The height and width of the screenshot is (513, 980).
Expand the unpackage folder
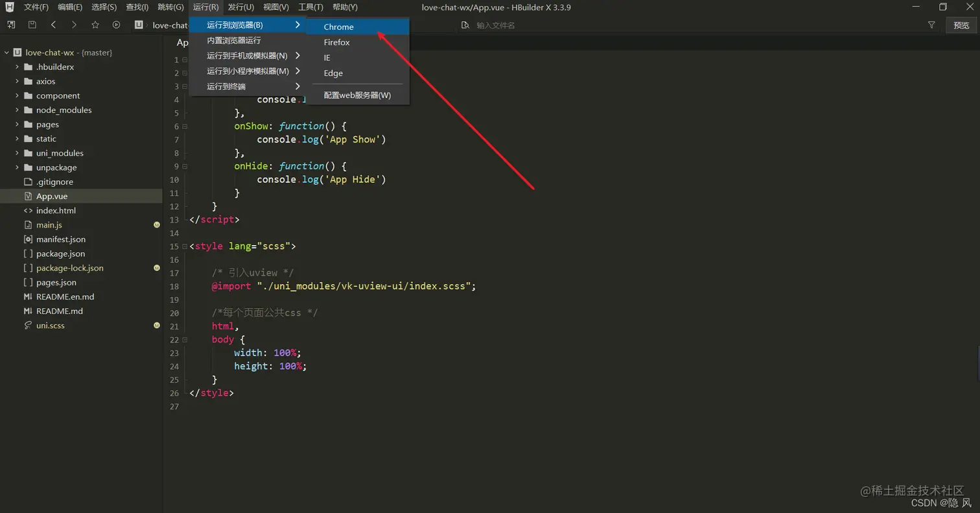click(x=17, y=167)
